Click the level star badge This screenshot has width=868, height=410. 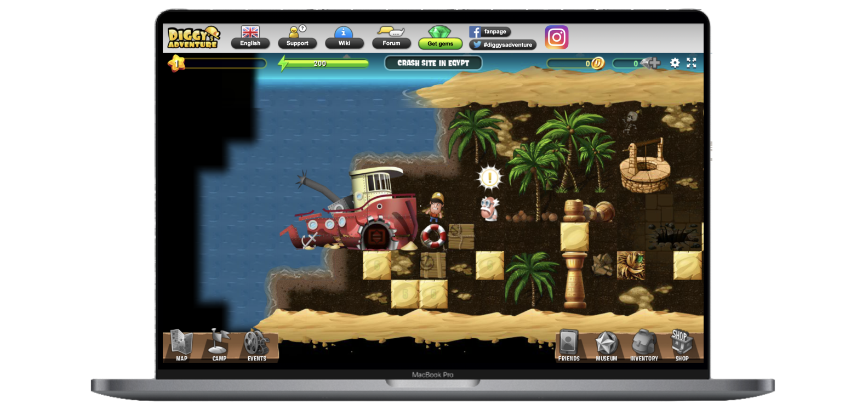pos(176,64)
